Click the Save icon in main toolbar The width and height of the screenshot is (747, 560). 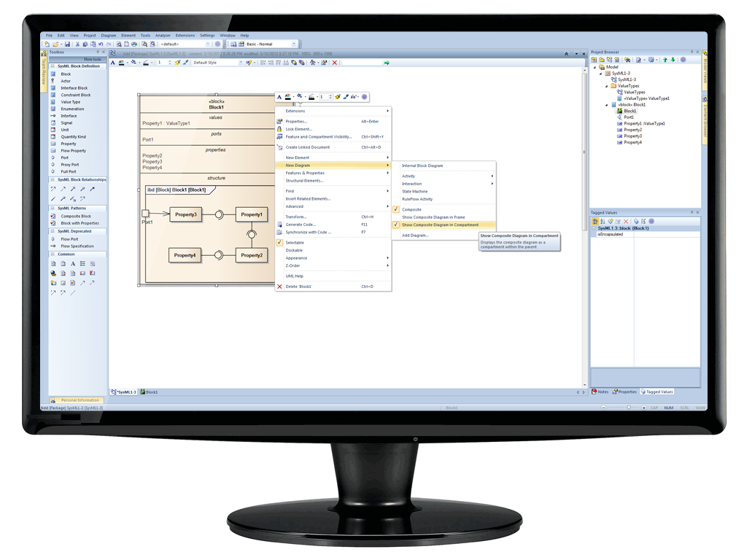click(x=67, y=44)
